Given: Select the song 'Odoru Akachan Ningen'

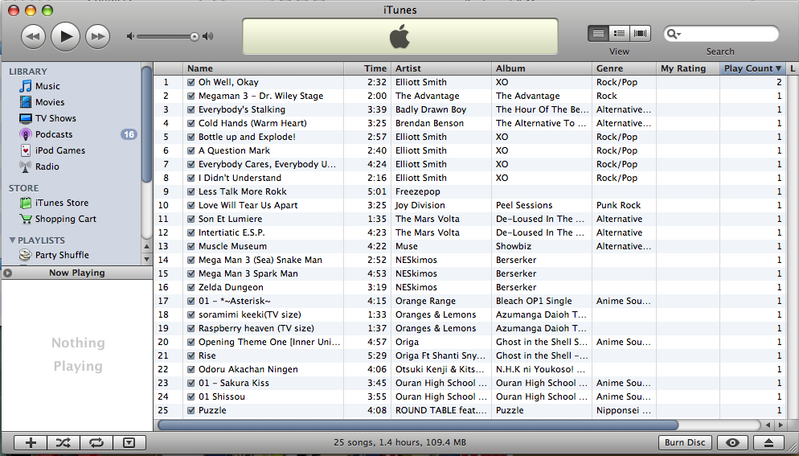Looking at the screenshot, I should tap(248, 369).
